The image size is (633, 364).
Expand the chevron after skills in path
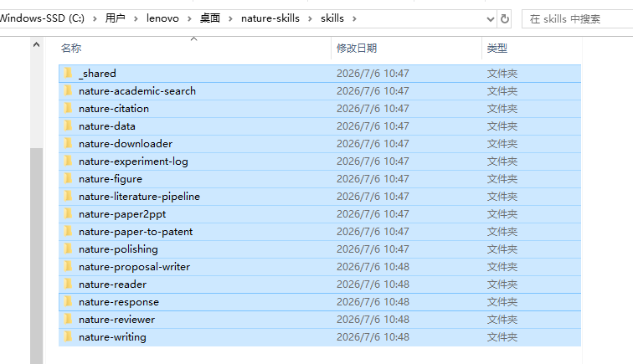354,18
